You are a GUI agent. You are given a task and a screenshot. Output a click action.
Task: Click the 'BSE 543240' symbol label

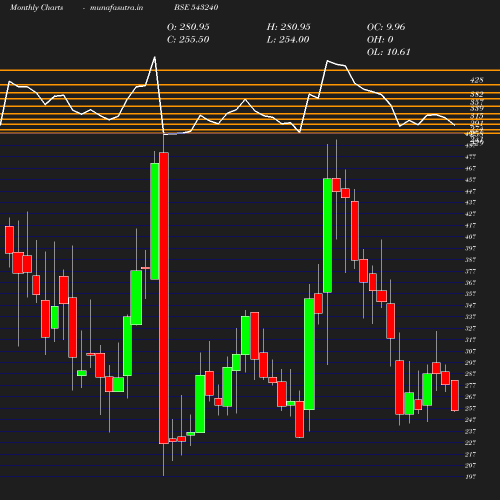[196, 7]
